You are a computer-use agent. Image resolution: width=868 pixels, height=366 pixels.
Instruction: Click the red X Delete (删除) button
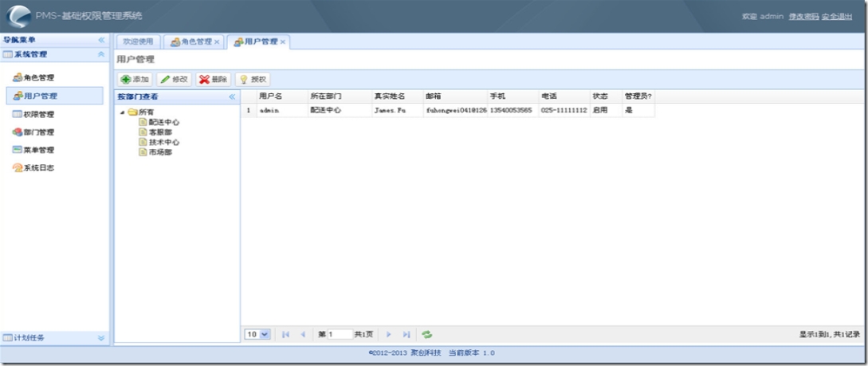point(214,79)
